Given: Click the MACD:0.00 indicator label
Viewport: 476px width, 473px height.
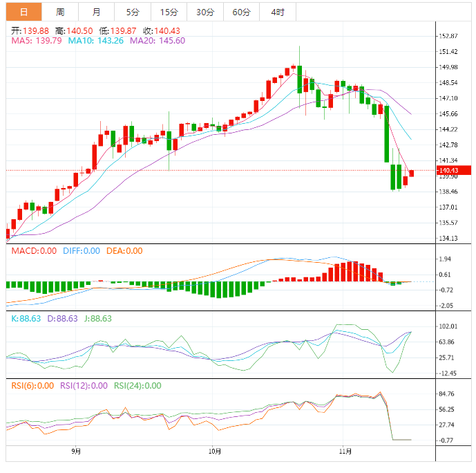Looking at the screenshot, I should [34, 251].
